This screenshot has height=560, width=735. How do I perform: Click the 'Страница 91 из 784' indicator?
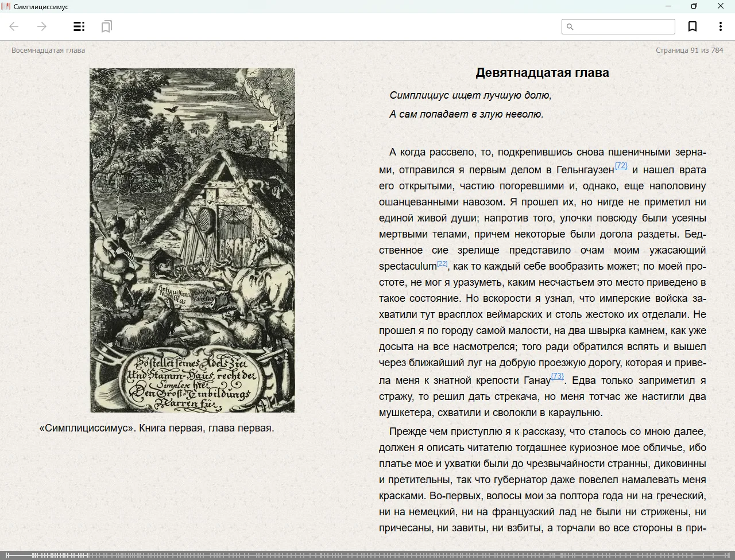click(689, 50)
